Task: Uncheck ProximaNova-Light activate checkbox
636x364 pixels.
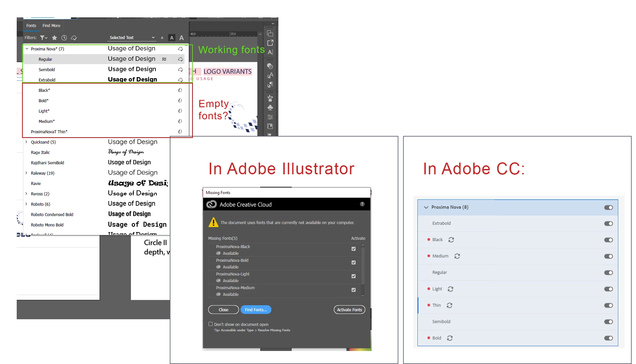Action: click(x=354, y=276)
